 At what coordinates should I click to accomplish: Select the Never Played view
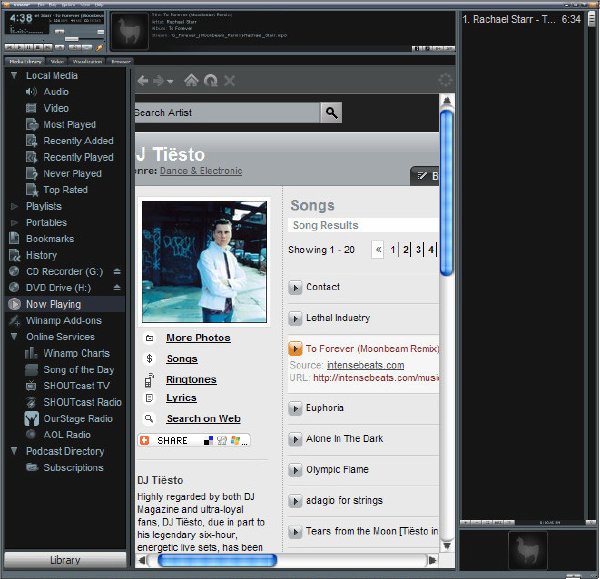click(72, 174)
